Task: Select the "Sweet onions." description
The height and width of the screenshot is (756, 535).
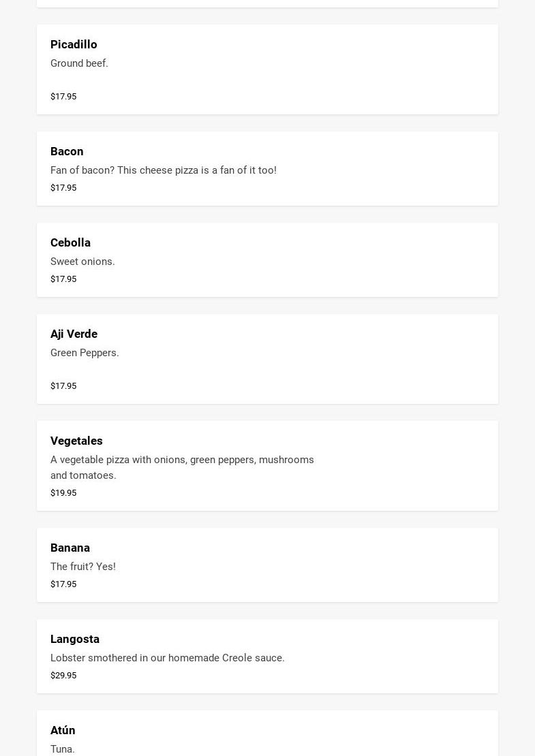Action: (x=82, y=262)
